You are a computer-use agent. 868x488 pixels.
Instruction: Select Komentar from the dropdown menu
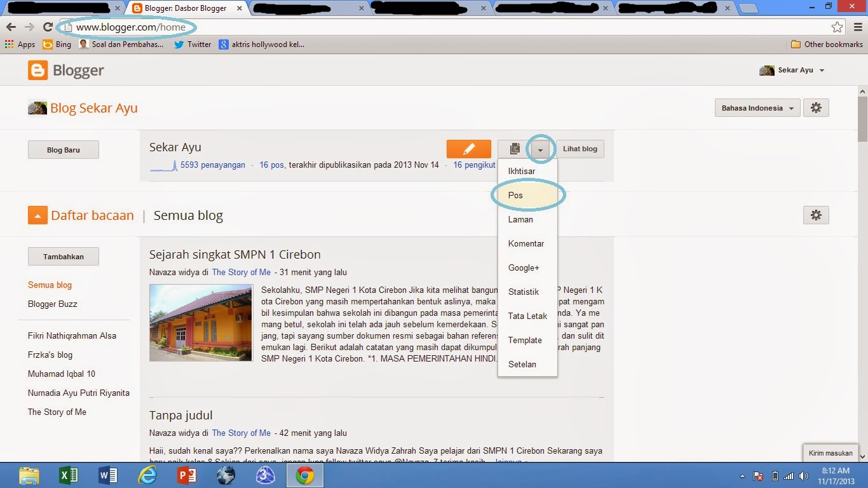click(x=527, y=243)
